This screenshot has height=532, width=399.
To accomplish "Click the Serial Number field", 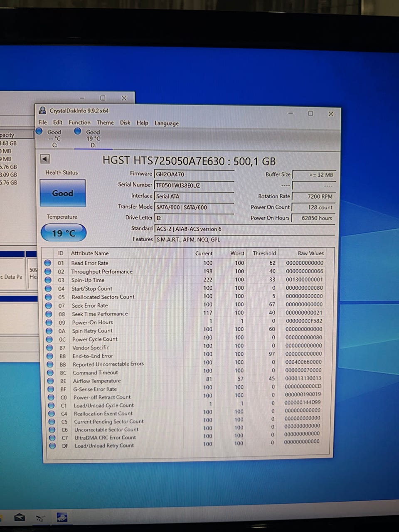I will coord(195,185).
